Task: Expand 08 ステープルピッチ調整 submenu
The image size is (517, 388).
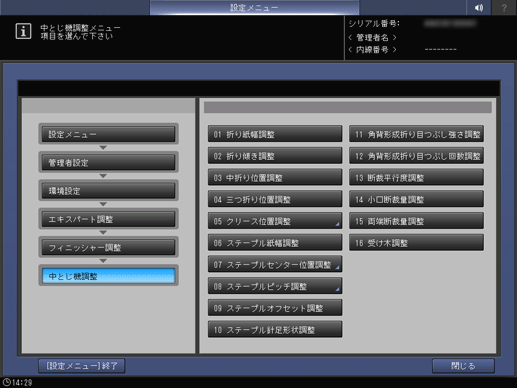Action: click(275, 286)
